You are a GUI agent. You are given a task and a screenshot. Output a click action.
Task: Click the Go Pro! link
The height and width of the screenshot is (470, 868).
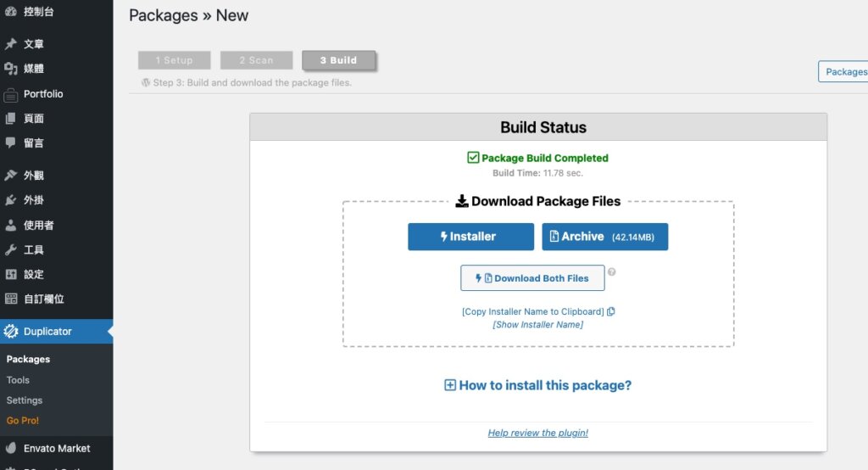pyautogui.click(x=23, y=421)
